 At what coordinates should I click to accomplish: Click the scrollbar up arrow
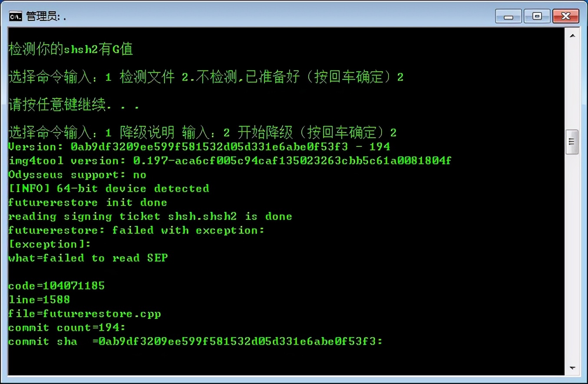572,35
